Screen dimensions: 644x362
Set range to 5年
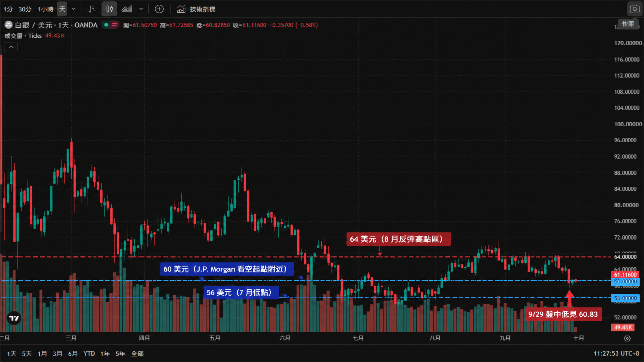[x=120, y=354]
